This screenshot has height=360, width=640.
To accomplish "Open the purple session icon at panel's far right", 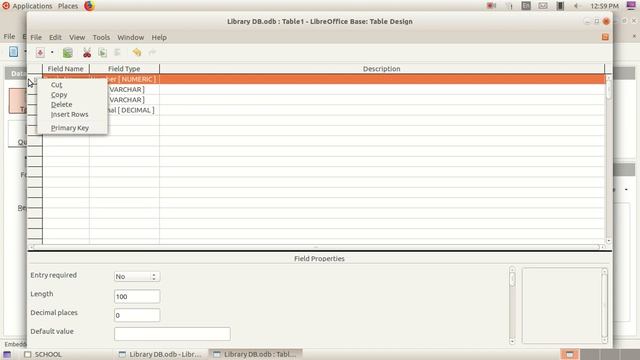I will click(631, 5).
